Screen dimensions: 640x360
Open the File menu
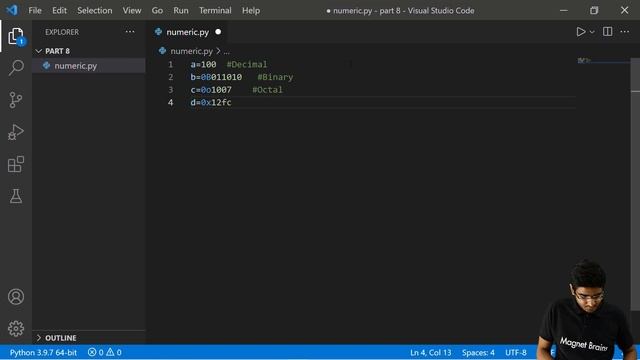point(35,11)
